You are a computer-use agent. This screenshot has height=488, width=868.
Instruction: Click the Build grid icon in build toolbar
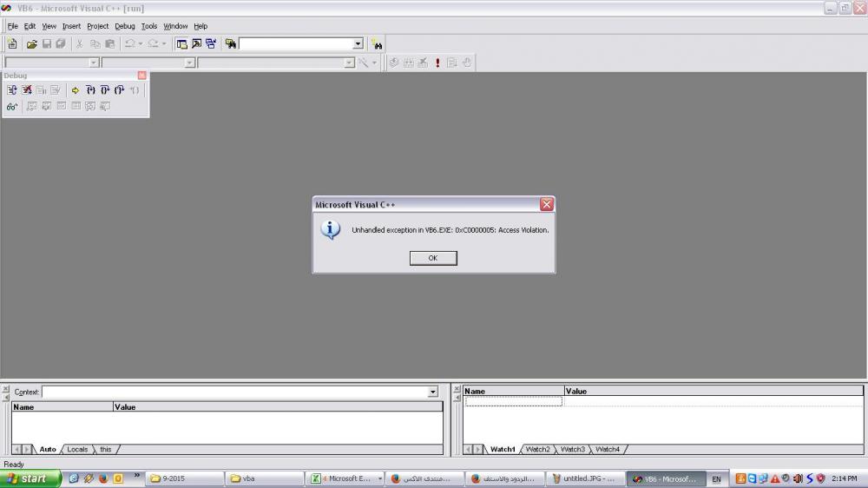(409, 63)
